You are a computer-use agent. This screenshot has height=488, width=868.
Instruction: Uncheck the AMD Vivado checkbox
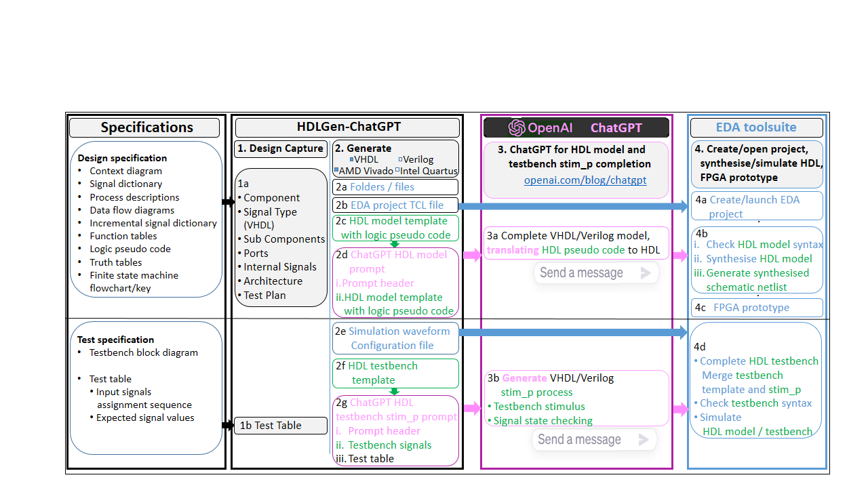[x=337, y=169]
